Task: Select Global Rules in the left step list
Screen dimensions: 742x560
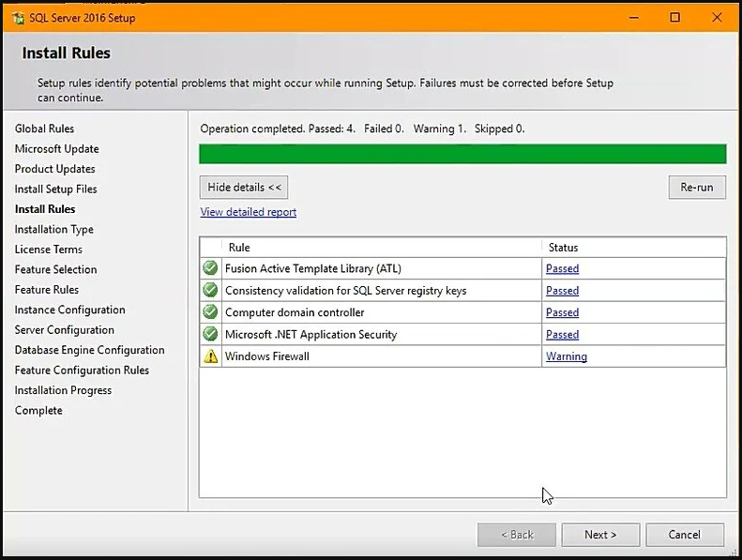Action: [x=44, y=129]
